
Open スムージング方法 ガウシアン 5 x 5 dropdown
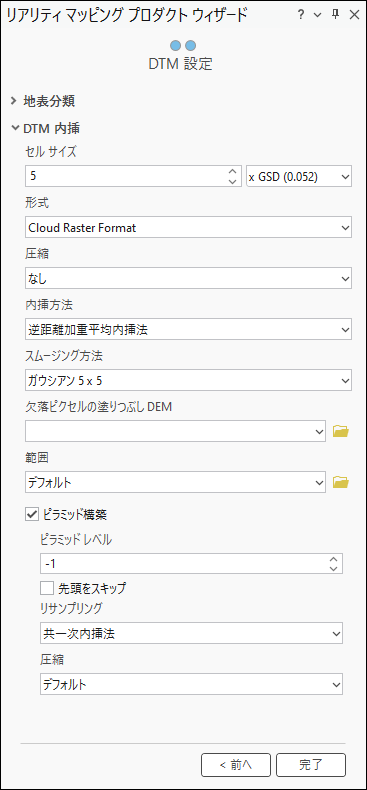(x=188, y=380)
